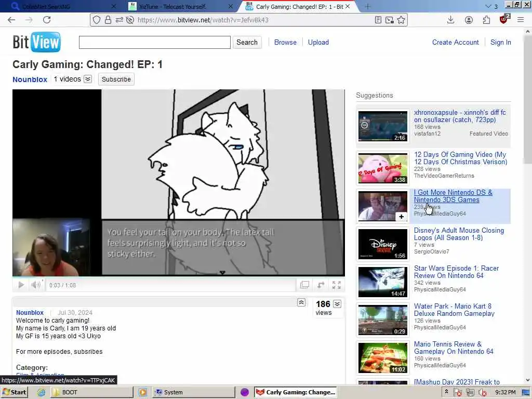
Task: Open xhronoxapsule osu!lazer video thumbnail
Action: point(383,126)
